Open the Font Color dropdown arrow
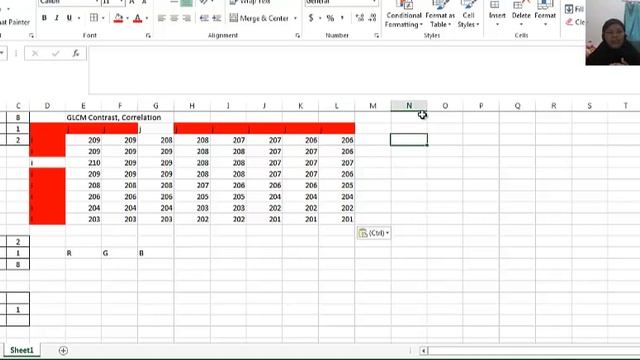 click(147, 18)
